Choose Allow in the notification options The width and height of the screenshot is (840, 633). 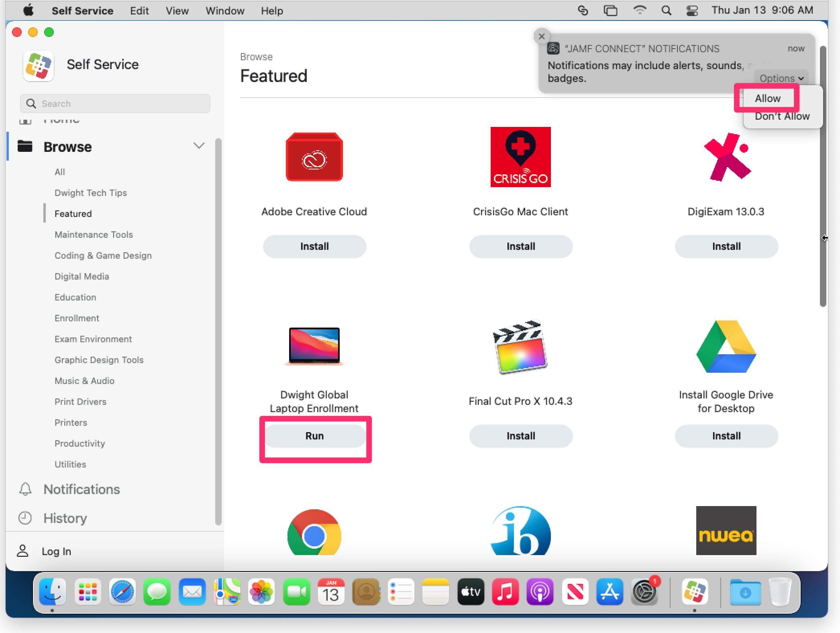(x=767, y=98)
